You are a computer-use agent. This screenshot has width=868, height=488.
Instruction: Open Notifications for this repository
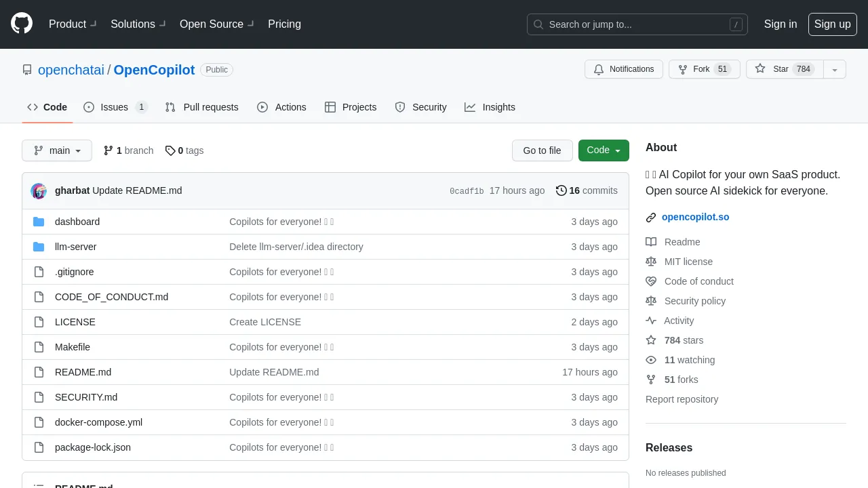tap(624, 69)
